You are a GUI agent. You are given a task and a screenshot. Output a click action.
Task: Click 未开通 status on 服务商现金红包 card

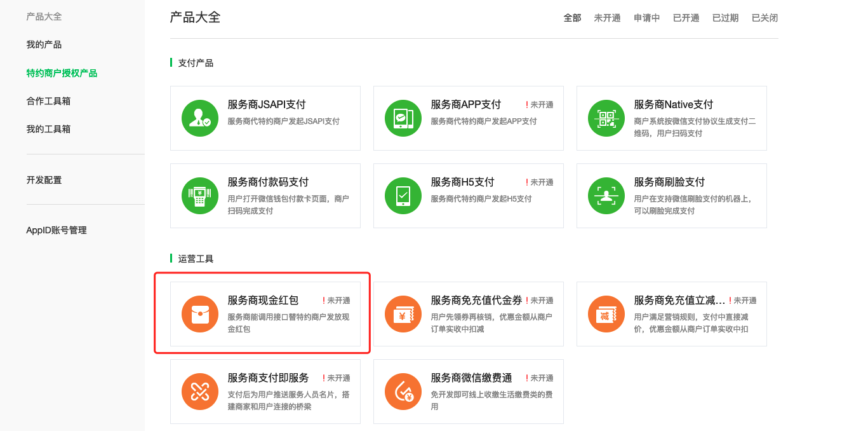pyautogui.click(x=337, y=301)
